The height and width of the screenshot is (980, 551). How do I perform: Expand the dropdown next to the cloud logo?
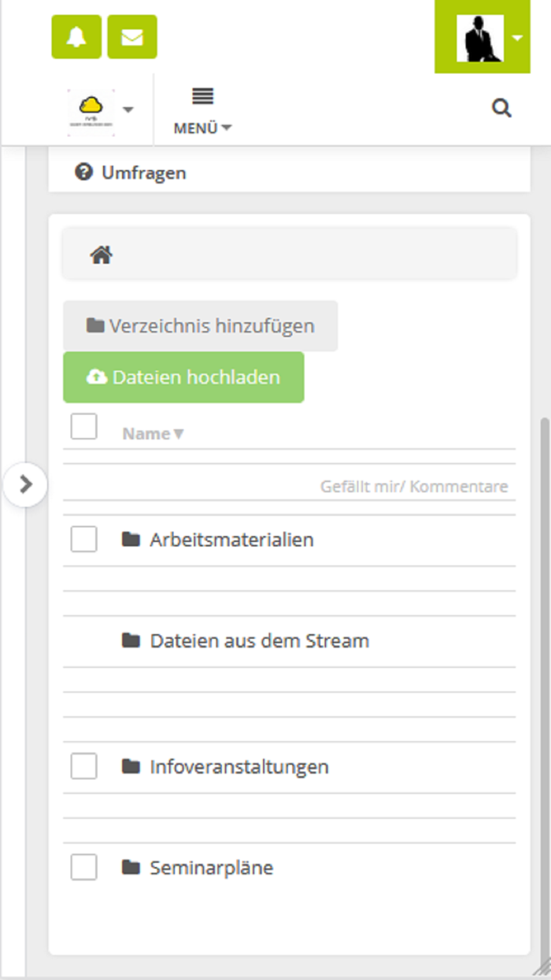coord(128,110)
